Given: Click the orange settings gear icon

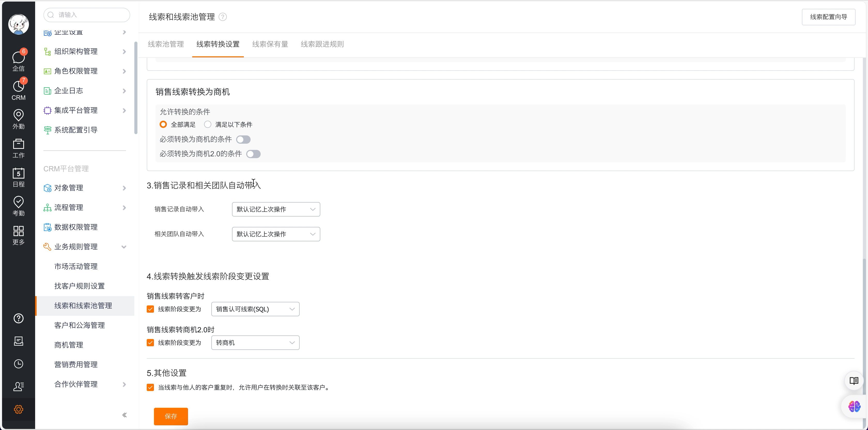Looking at the screenshot, I should [x=19, y=409].
